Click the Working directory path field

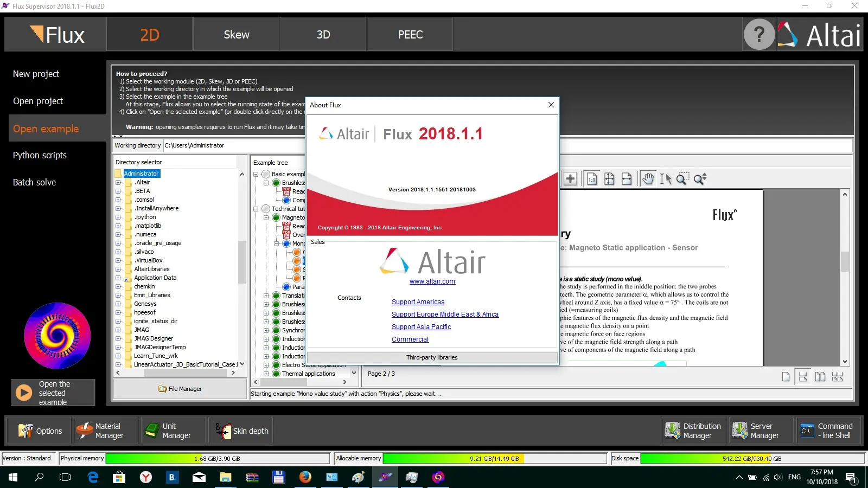(x=508, y=145)
